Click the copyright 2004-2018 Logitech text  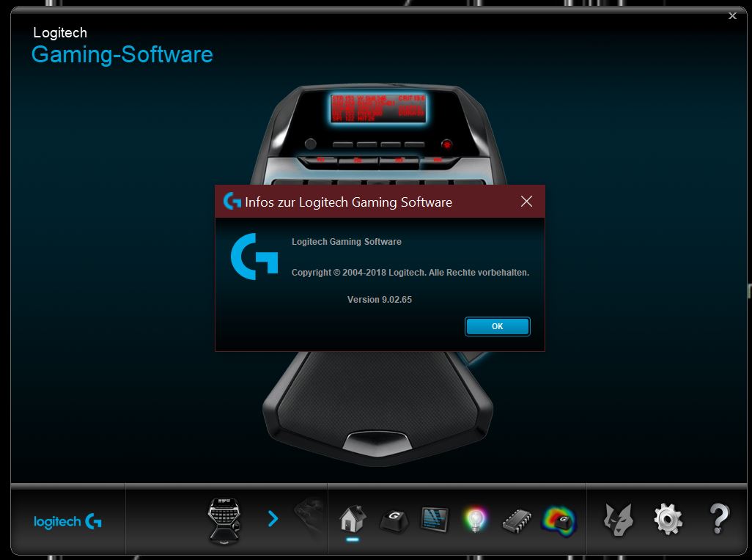click(x=410, y=273)
